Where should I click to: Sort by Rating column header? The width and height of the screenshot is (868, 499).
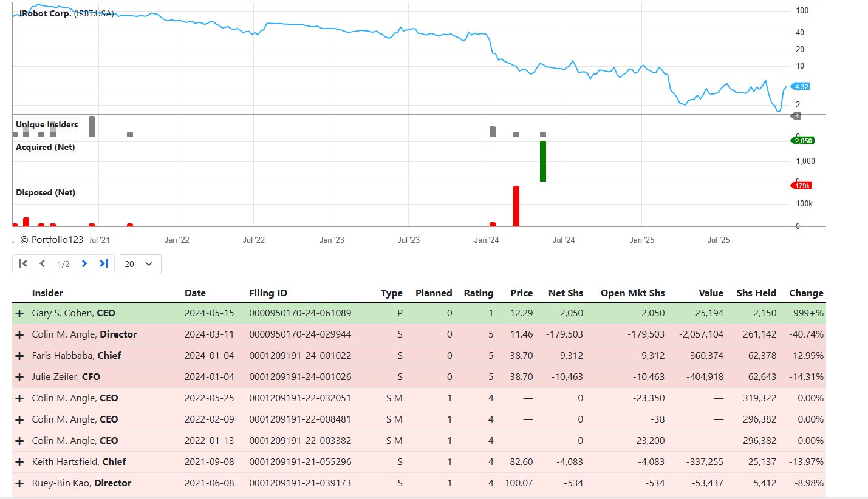478,293
